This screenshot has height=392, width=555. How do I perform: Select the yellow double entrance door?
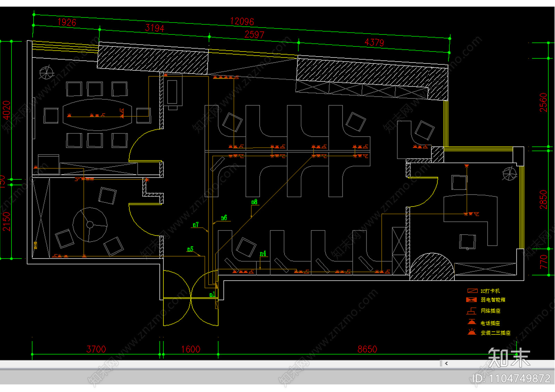click(x=191, y=298)
